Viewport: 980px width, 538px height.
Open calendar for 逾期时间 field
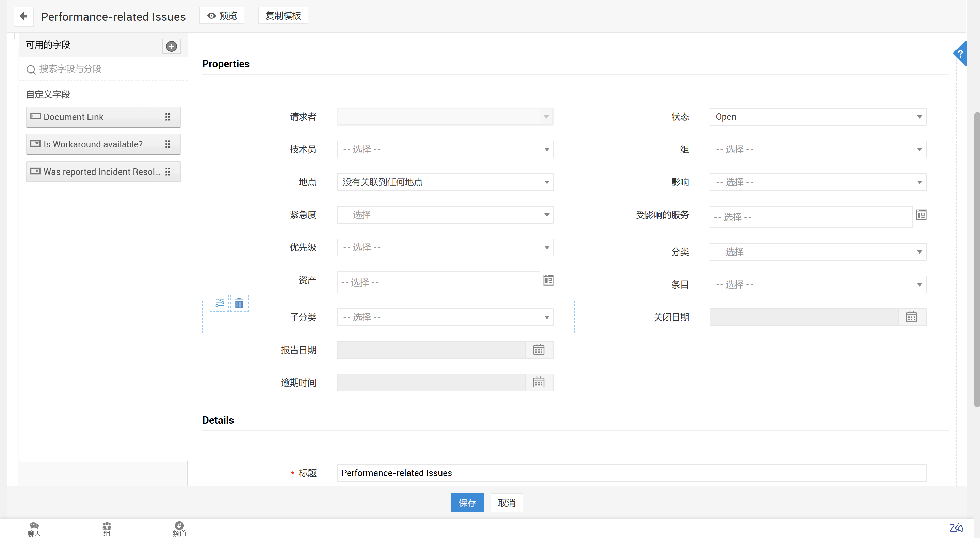point(539,382)
